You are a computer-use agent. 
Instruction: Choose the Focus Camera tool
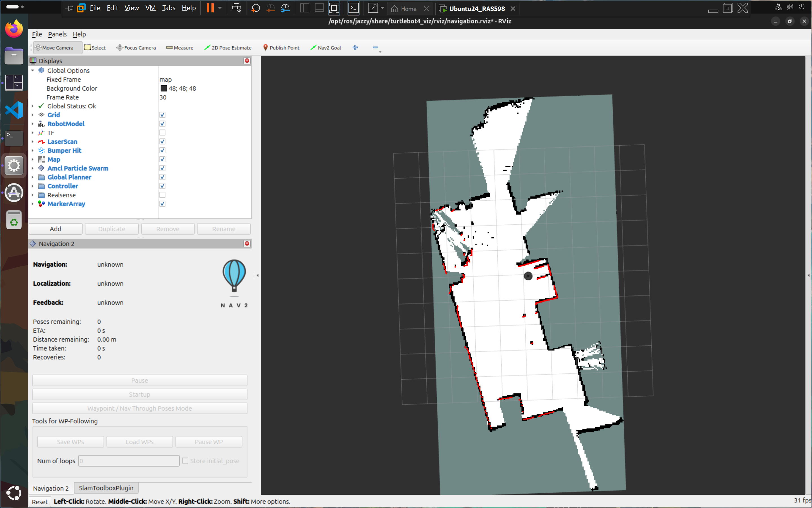(x=136, y=48)
